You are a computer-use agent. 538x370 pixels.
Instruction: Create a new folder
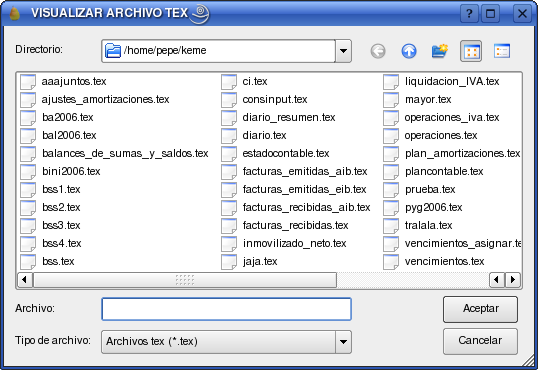(x=440, y=51)
